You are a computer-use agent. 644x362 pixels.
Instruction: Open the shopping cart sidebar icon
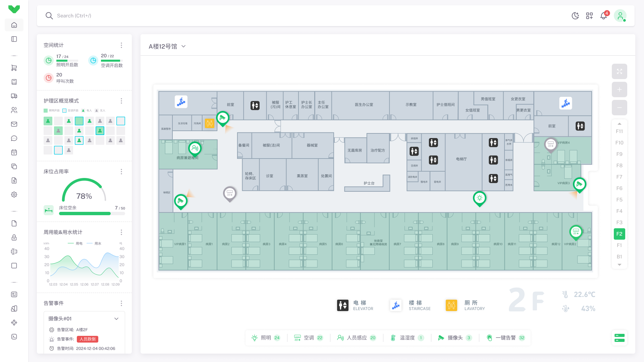tap(14, 68)
